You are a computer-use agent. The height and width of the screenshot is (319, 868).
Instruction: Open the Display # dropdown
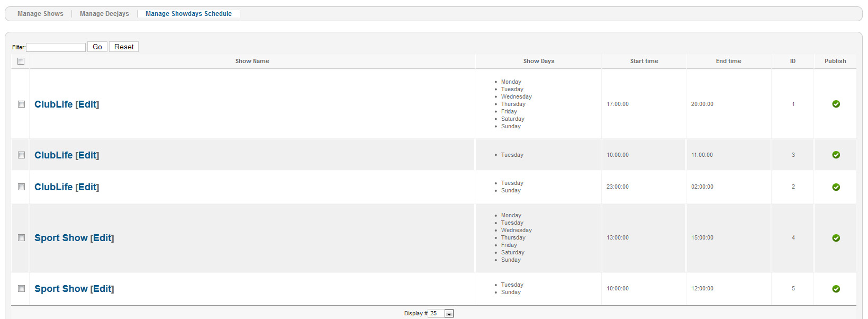(x=441, y=314)
